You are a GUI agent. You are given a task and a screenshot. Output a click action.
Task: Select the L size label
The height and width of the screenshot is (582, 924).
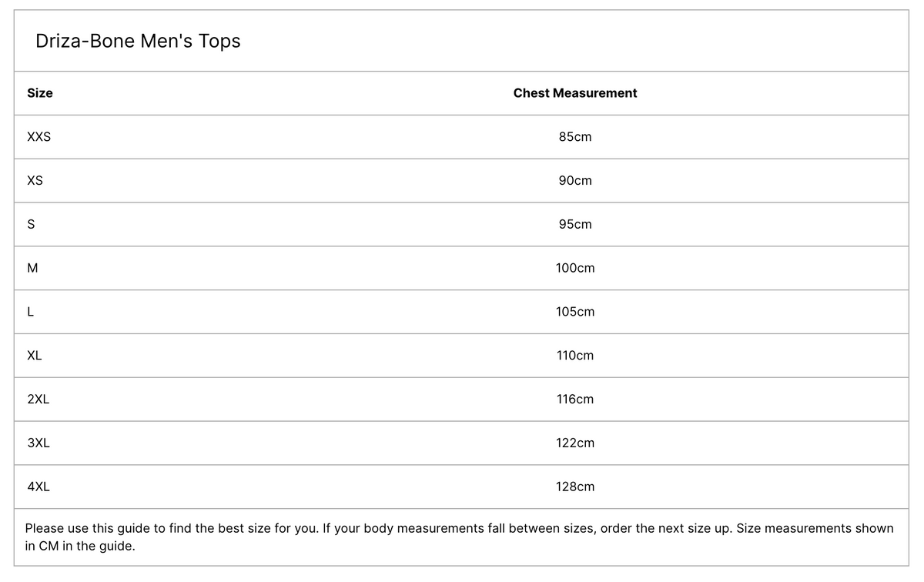click(x=30, y=313)
